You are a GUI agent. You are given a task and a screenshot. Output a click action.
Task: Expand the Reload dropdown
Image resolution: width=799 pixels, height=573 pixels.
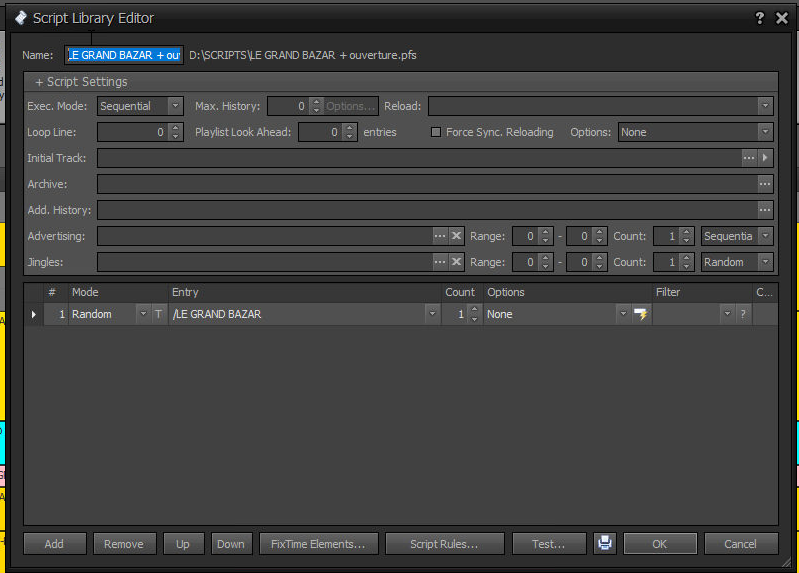tap(765, 106)
